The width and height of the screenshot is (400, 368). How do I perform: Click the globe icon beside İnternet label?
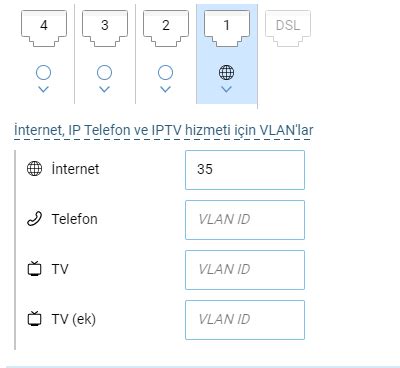[34, 169]
